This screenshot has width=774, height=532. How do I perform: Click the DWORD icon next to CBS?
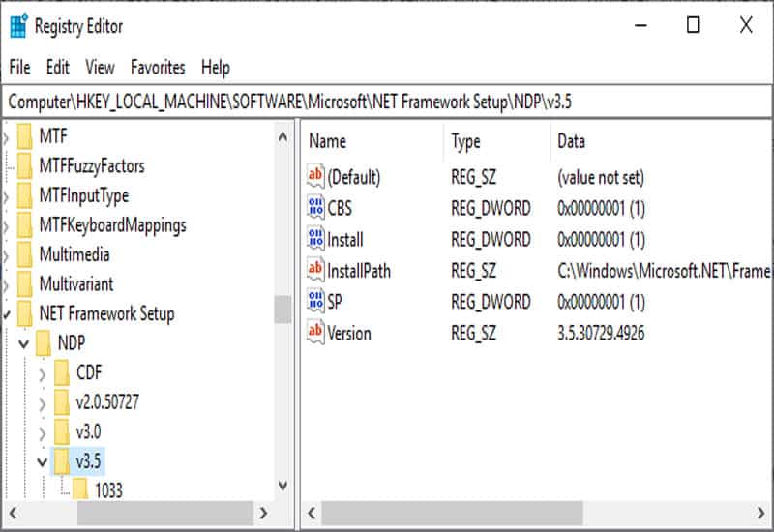pos(315,208)
